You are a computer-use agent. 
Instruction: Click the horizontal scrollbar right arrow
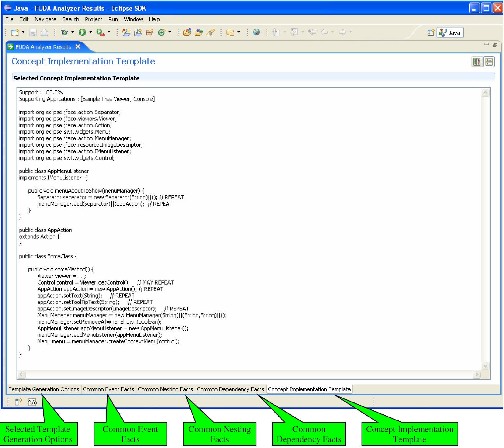click(476, 374)
